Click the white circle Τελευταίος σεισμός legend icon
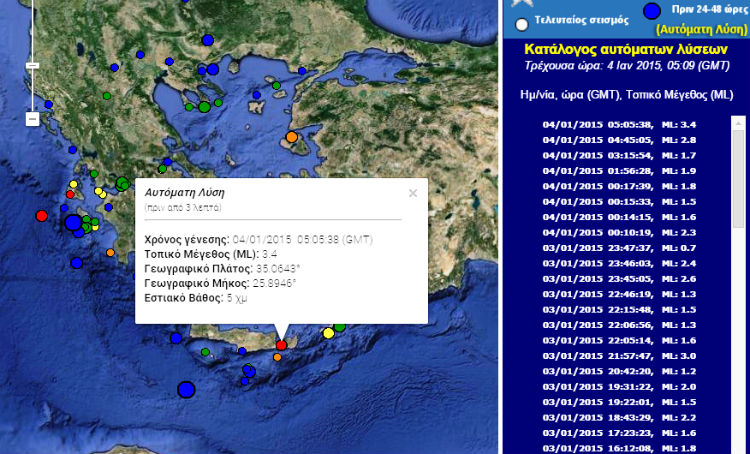 521,24
